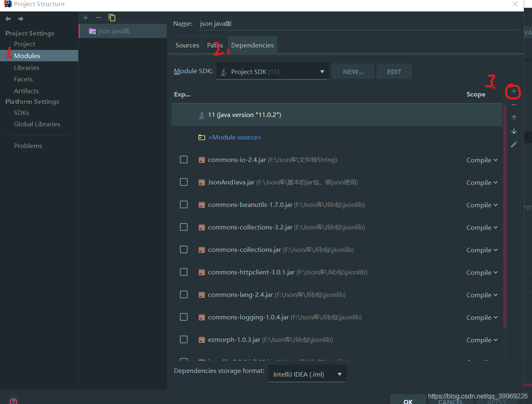Viewport: 532px width, 404px height.
Task: Go back with the left arrow icon
Action: click(x=8, y=19)
